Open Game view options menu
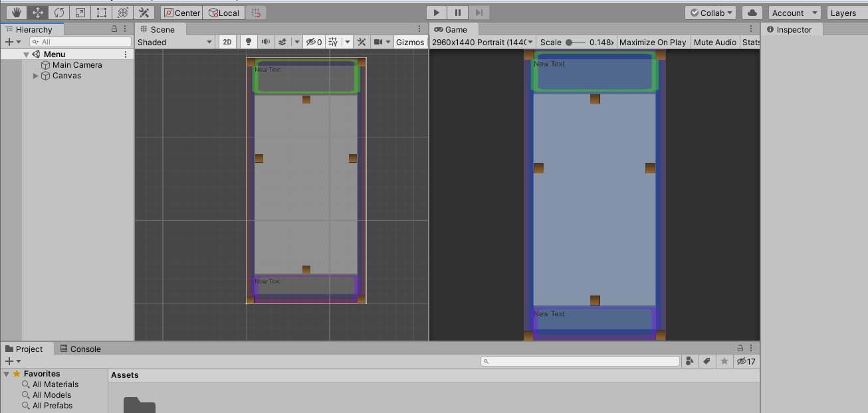This screenshot has height=413, width=868. [751, 29]
